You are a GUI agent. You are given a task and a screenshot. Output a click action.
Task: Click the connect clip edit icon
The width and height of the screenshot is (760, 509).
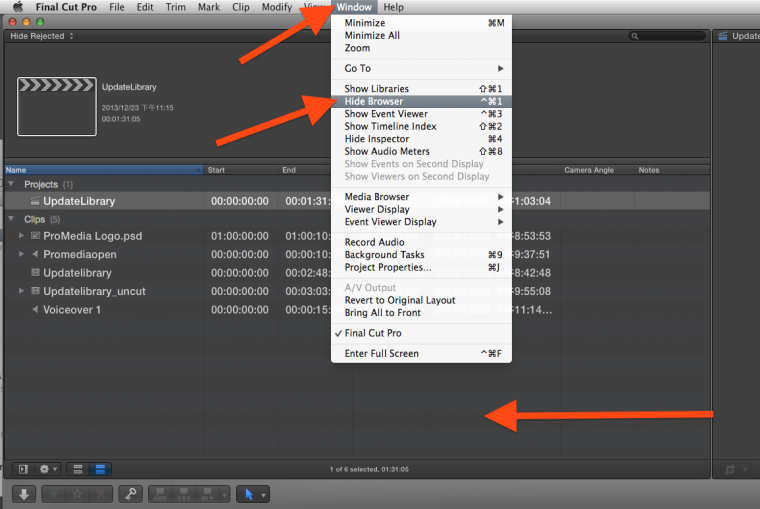[161, 494]
